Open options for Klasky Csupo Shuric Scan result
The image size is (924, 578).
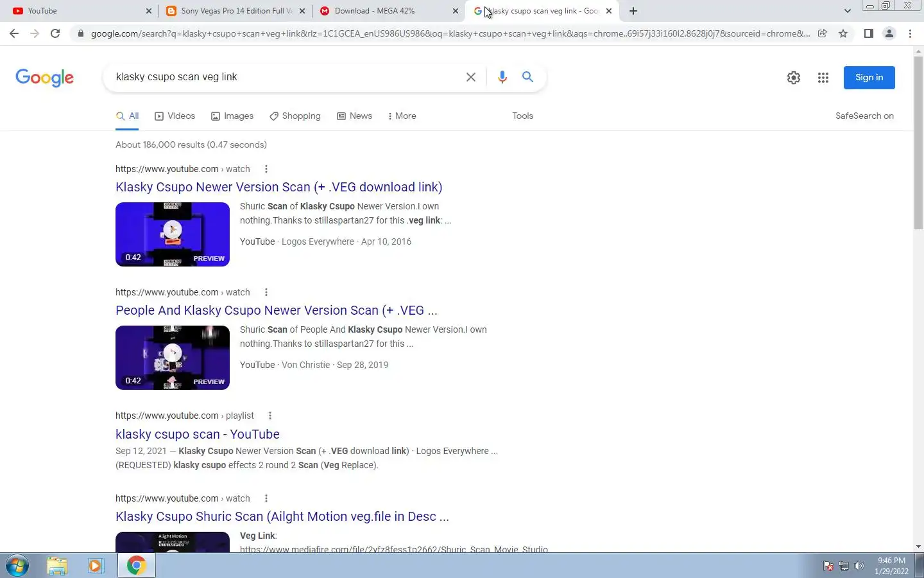tap(266, 498)
